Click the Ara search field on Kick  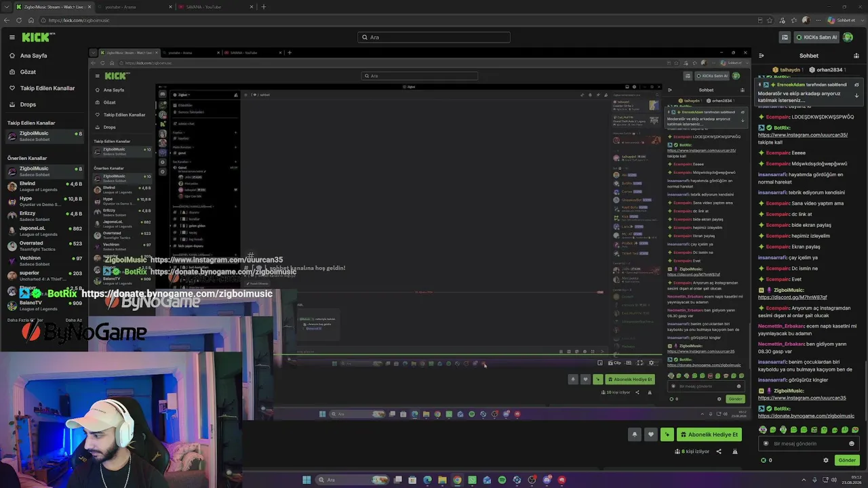point(434,37)
